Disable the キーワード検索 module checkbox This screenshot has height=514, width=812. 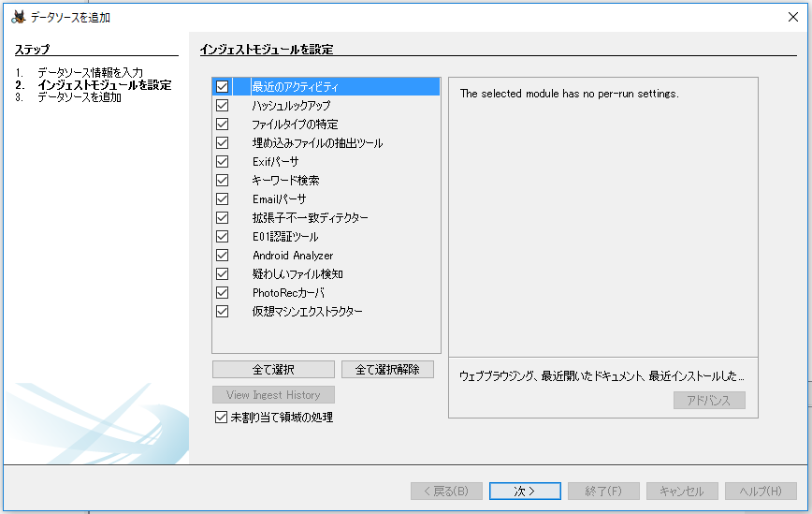coord(223,181)
